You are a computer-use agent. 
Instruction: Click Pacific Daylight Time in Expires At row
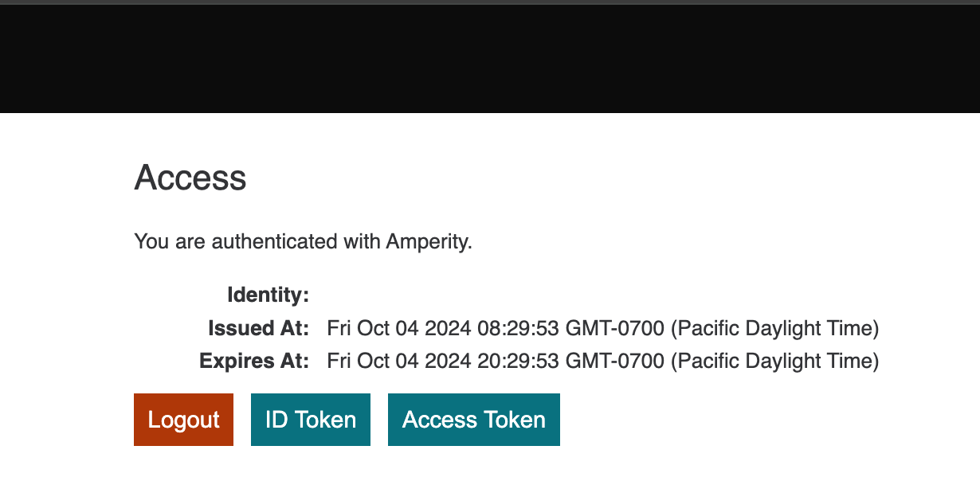pyautogui.click(x=774, y=361)
